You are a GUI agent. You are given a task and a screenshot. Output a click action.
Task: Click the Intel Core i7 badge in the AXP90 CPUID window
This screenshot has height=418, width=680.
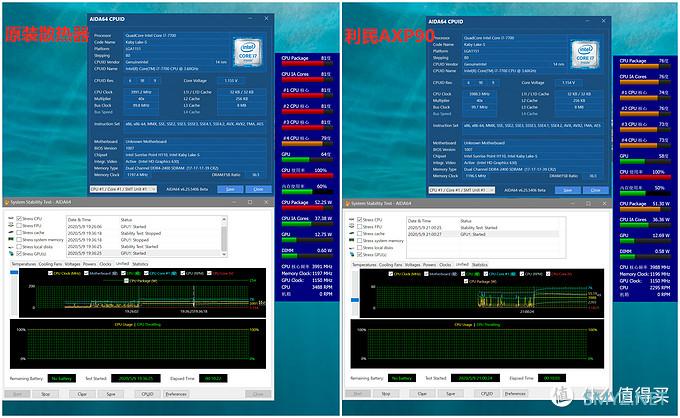point(585,54)
